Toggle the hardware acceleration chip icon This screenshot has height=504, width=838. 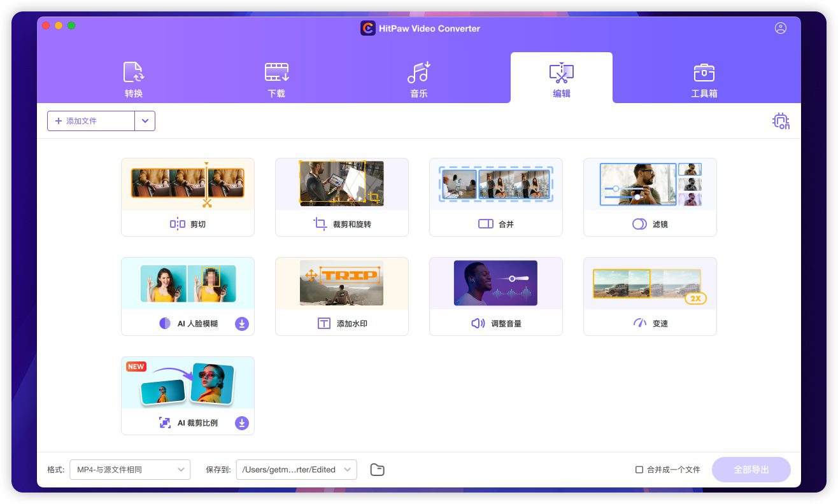click(781, 121)
